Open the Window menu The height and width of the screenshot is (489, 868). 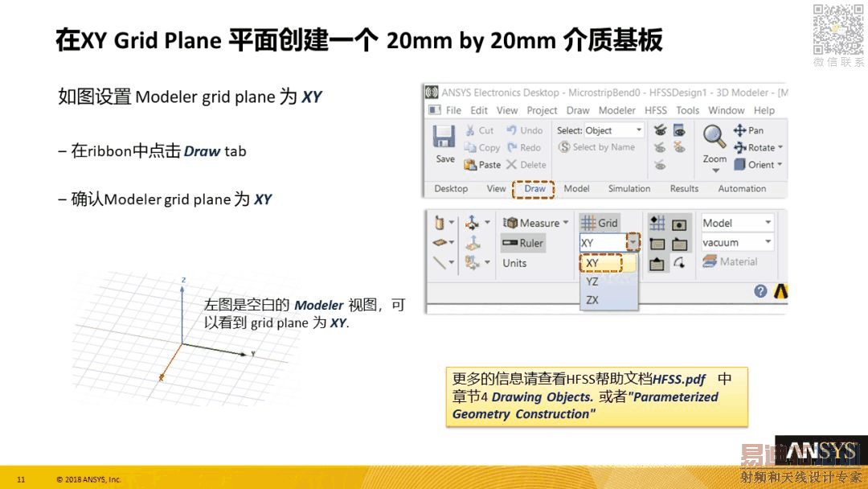(x=727, y=110)
